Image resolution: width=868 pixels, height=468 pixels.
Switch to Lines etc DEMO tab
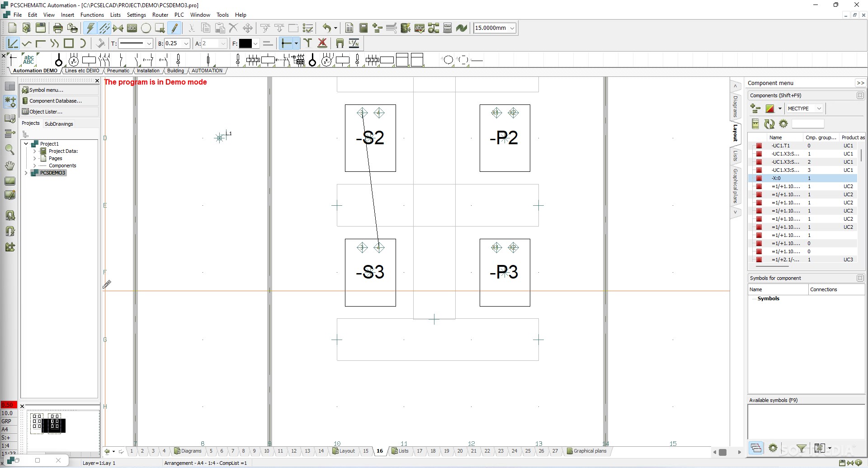pos(82,71)
